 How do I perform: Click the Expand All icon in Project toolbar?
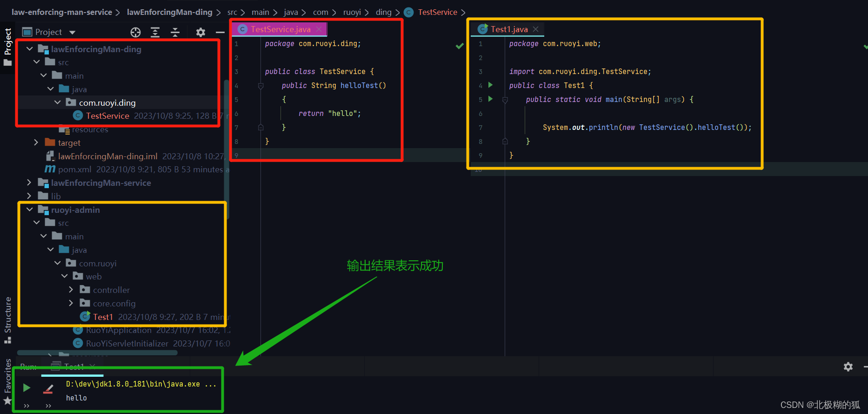pos(155,32)
